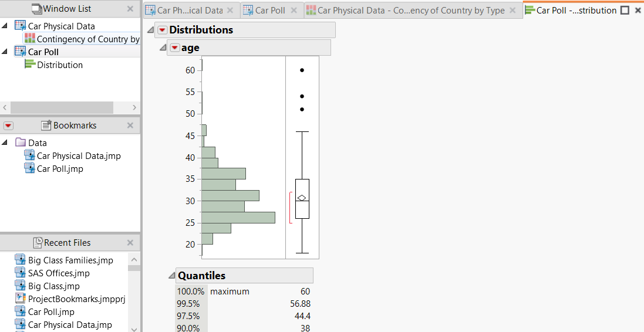Open the Car Poll.jmp bookmark
Screen dimensions: 644x332
pyautogui.click(x=60, y=169)
